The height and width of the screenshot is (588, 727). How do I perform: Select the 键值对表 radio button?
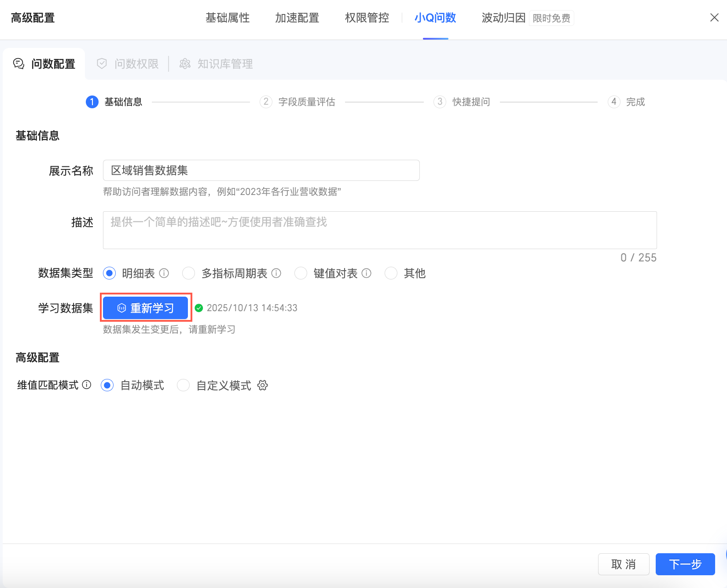301,273
